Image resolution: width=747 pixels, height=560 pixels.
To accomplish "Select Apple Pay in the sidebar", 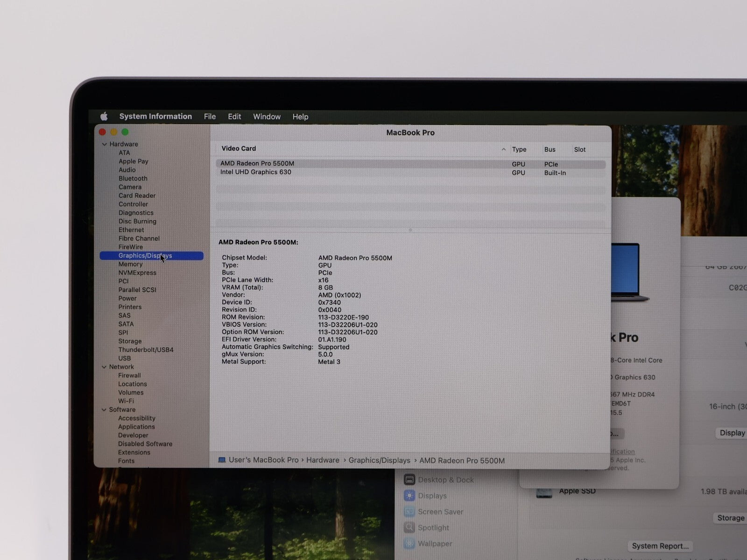I will point(133,161).
